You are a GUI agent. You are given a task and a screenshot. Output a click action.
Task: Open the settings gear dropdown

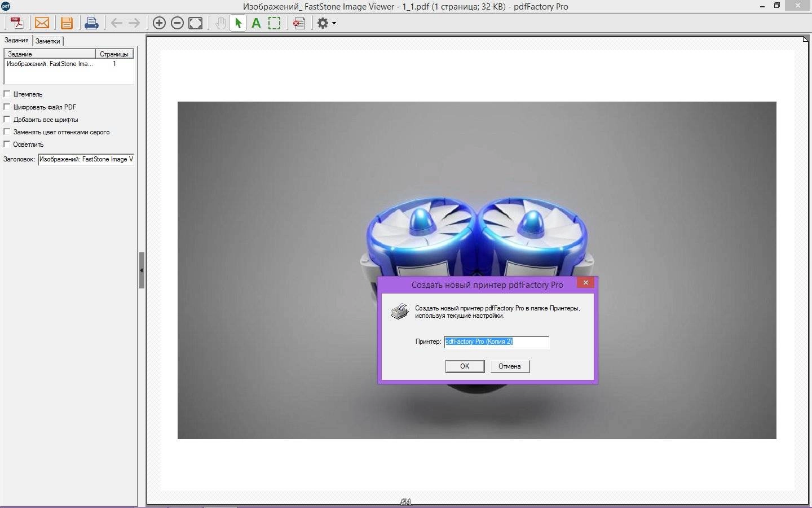point(326,23)
